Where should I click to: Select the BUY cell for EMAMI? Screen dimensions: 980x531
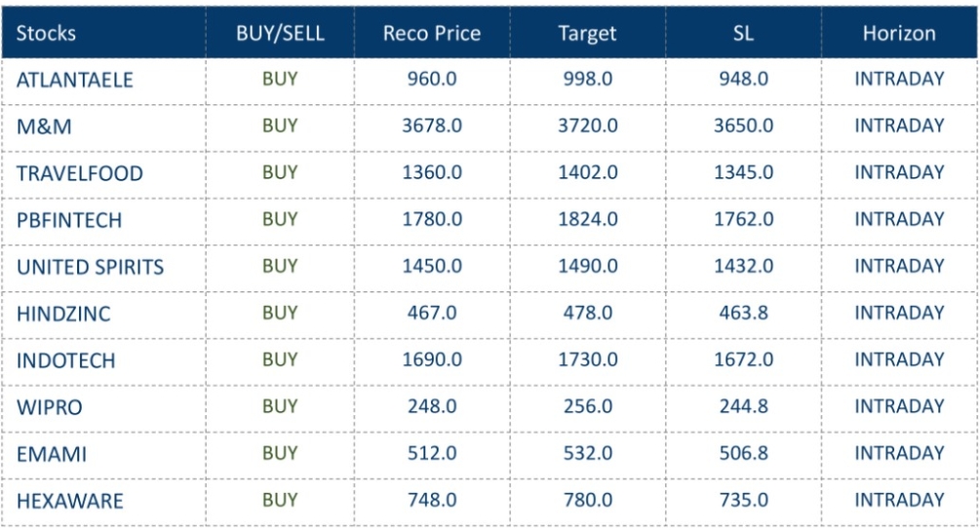tap(280, 453)
